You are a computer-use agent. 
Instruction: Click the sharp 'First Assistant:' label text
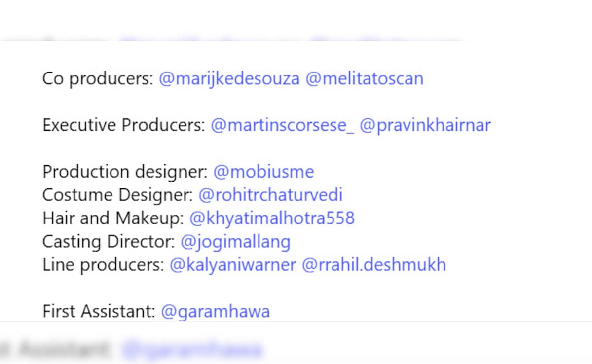tap(99, 311)
